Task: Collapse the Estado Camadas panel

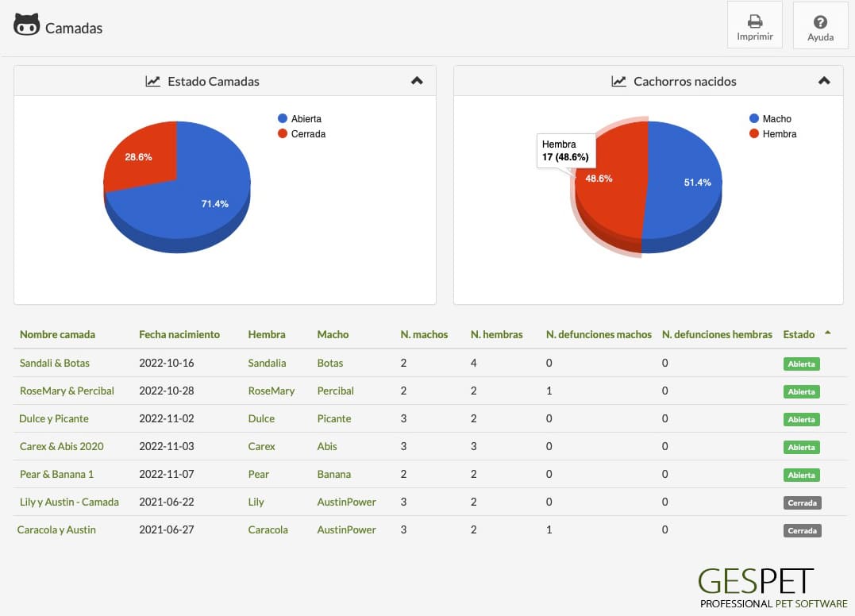Action: click(x=417, y=81)
